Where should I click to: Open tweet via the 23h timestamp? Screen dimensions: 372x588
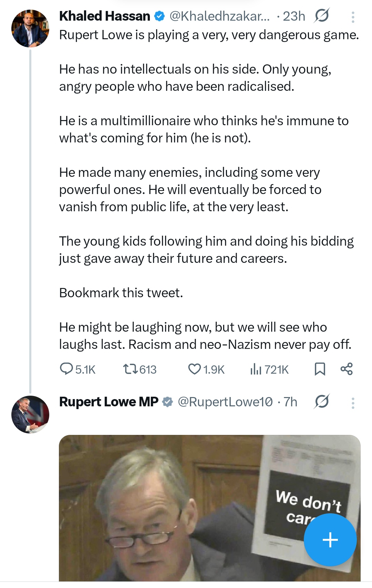pos(294,16)
